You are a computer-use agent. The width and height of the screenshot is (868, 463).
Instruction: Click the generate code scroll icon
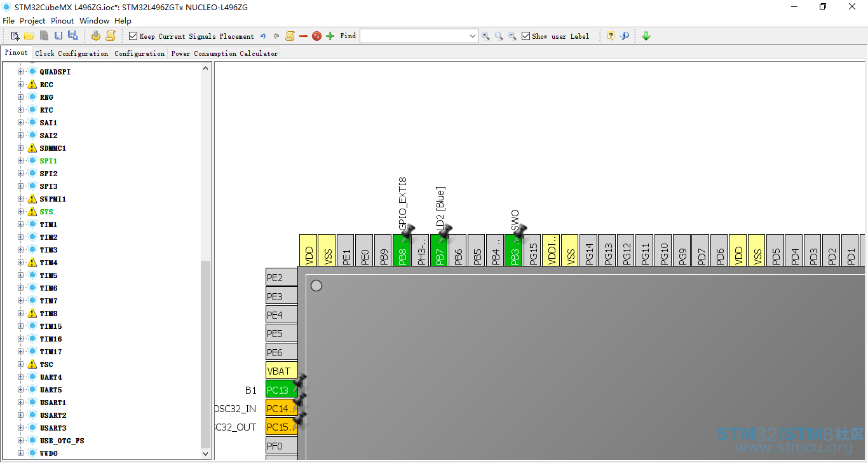point(111,36)
